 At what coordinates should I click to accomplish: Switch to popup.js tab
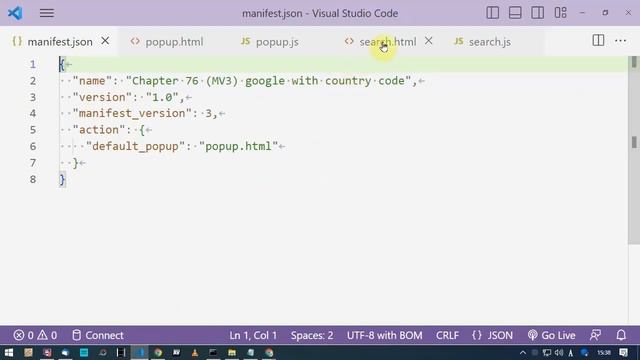pyautogui.click(x=277, y=42)
